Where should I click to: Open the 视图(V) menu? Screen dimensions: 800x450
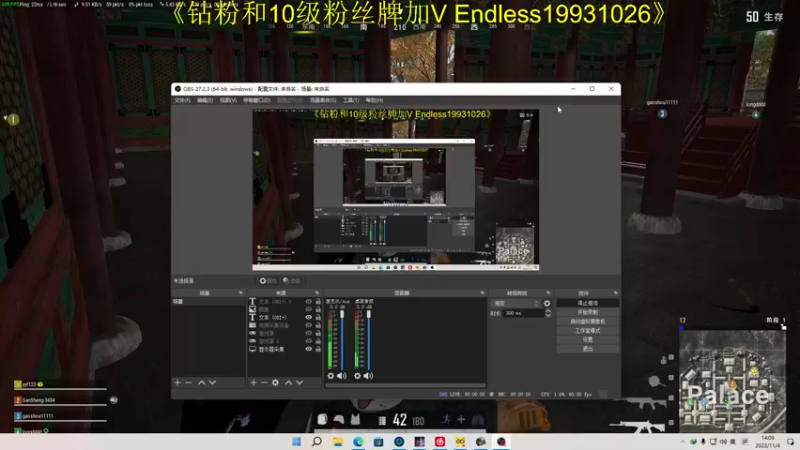point(228,101)
